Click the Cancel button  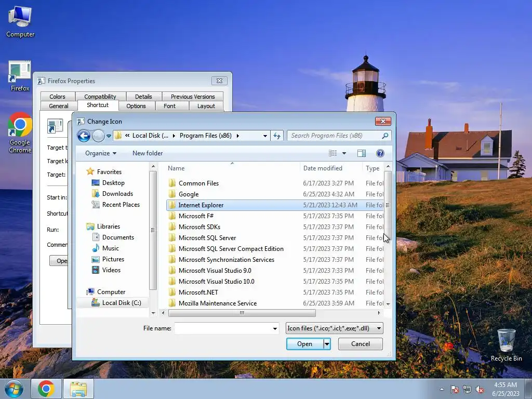coord(361,344)
